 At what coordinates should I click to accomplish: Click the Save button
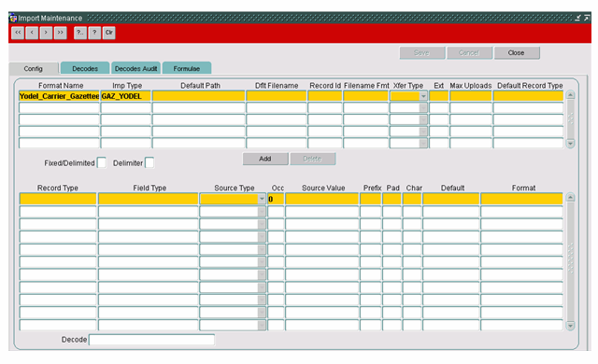pyautogui.click(x=422, y=53)
